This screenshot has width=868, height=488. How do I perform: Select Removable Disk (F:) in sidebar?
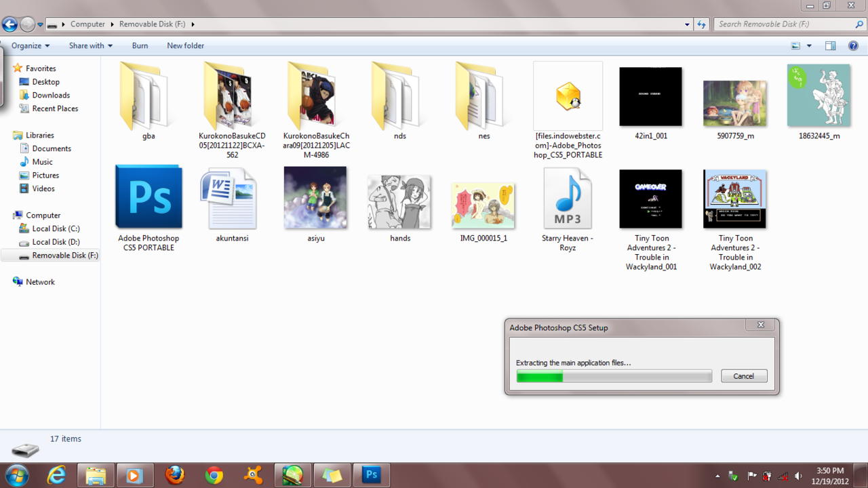(x=51, y=256)
